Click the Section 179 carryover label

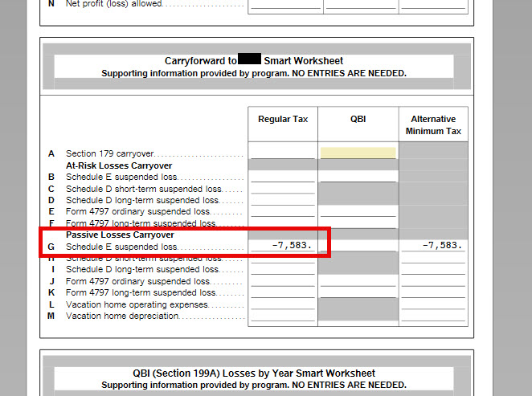click(x=110, y=153)
